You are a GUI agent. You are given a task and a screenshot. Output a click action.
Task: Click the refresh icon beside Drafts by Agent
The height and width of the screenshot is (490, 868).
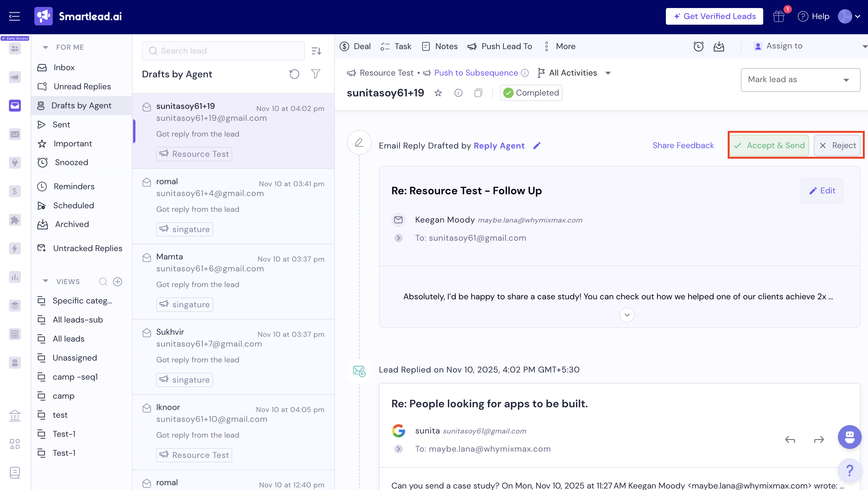pyautogui.click(x=294, y=74)
